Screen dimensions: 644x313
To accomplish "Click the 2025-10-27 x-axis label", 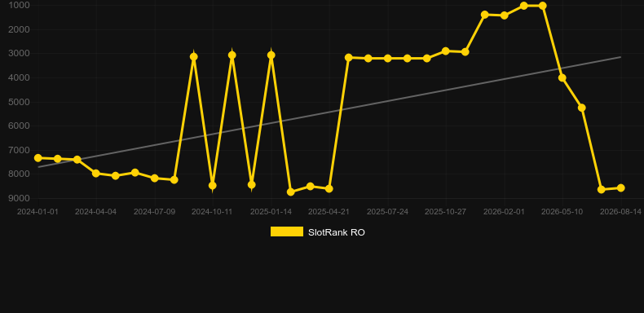I will (445, 212).
